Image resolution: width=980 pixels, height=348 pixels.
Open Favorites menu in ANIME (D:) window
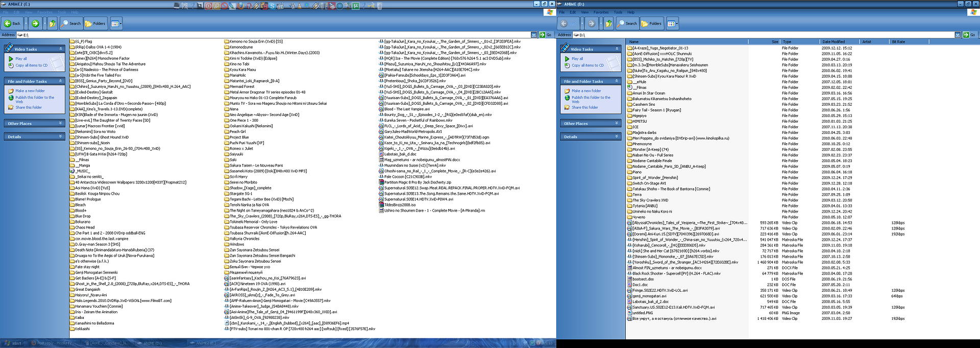pos(601,12)
